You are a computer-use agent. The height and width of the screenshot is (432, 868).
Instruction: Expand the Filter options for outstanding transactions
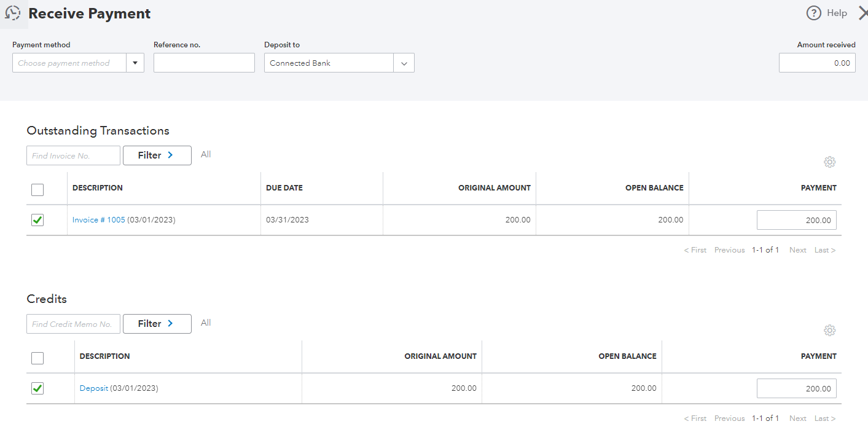click(157, 155)
